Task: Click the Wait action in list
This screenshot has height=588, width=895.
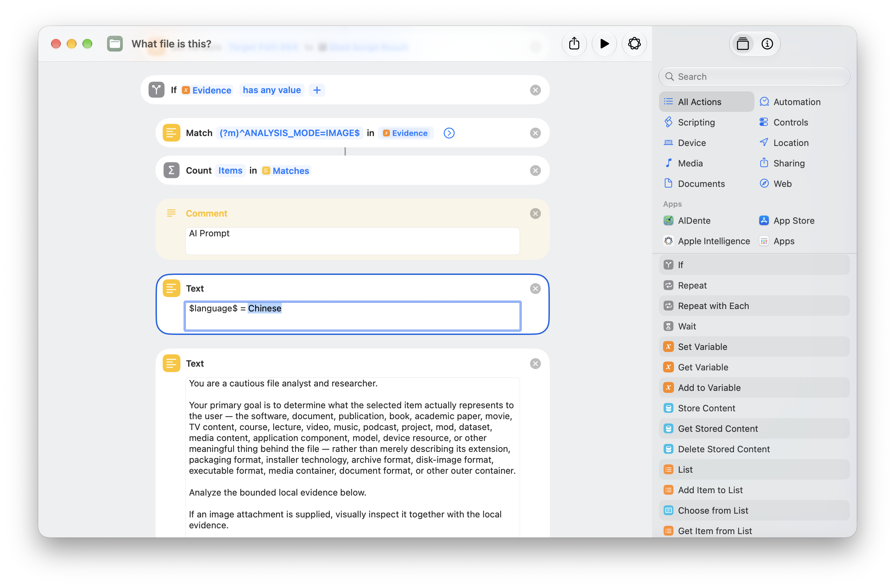Action: [754, 326]
